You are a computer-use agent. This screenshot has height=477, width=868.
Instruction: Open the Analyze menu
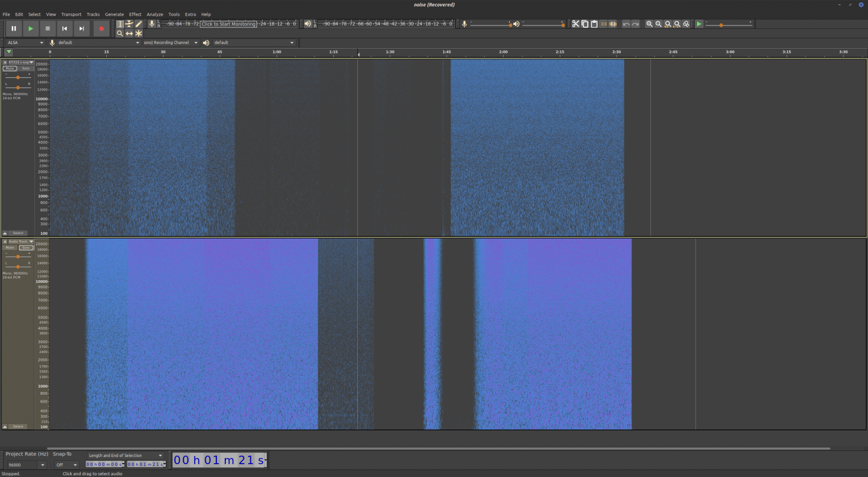point(155,14)
